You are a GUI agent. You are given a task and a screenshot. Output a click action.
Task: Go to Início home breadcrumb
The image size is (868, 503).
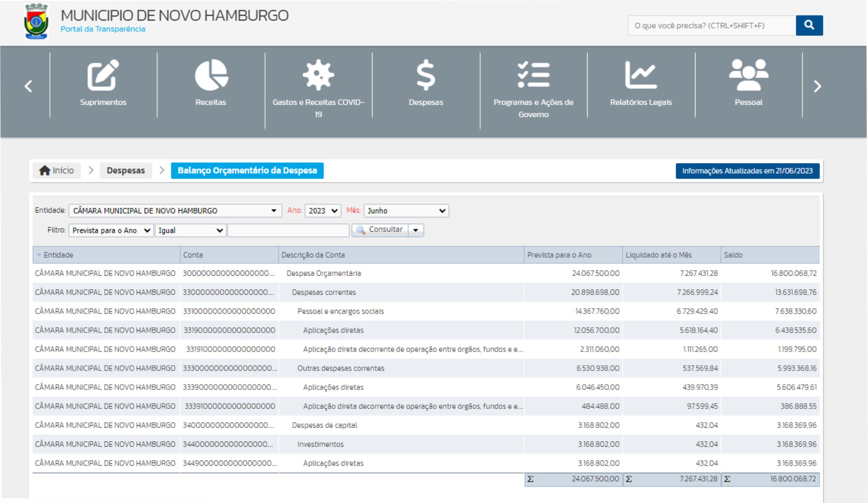tap(57, 171)
